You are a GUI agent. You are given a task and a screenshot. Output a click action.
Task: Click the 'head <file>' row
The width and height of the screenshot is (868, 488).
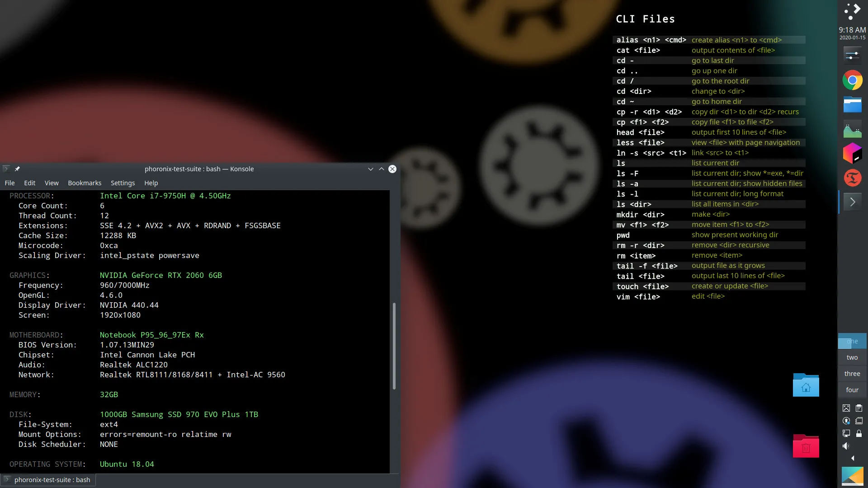[x=709, y=132]
